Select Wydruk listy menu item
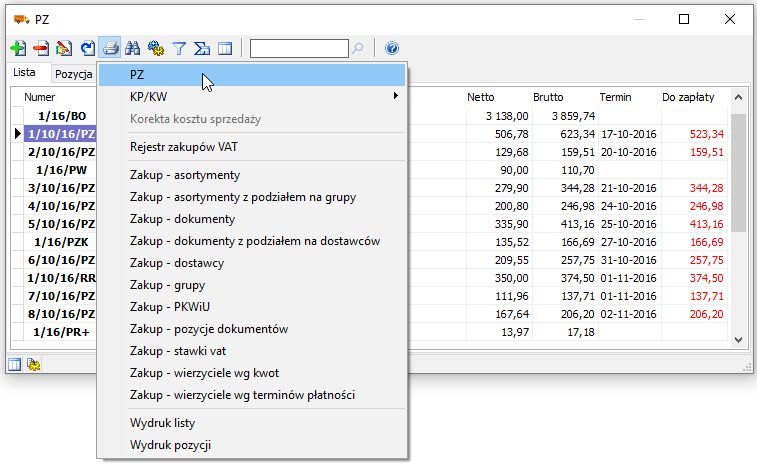 pos(252,423)
